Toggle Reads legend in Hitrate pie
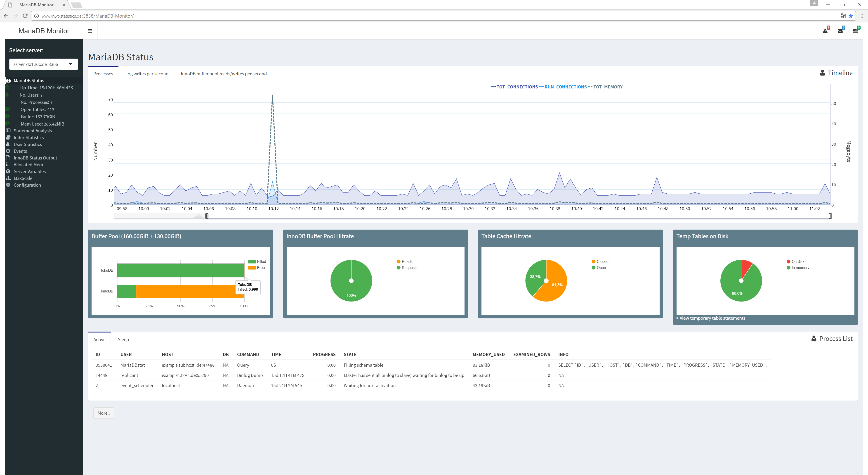Viewport: 868px width, 475px height. (x=404, y=261)
